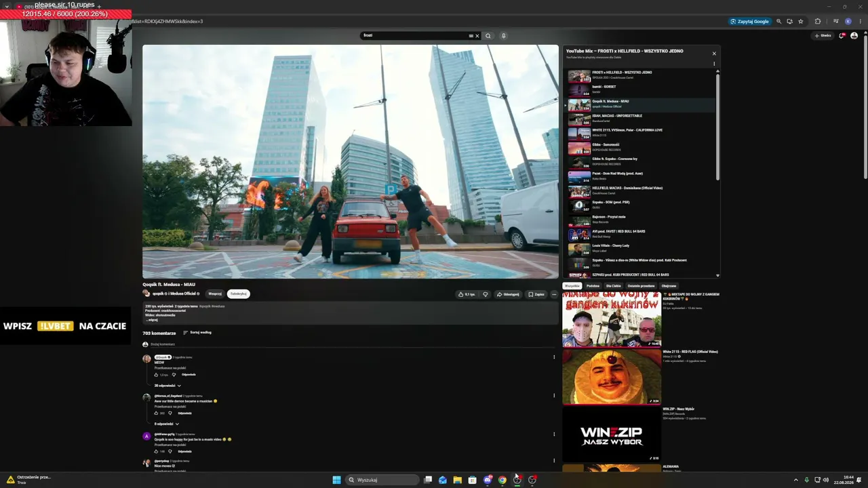Play 'ISAH, MACIAS - UNFORGETTABLE' in playlist
The width and height of the screenshot is (868, 488).
click(x=640, y=119)
